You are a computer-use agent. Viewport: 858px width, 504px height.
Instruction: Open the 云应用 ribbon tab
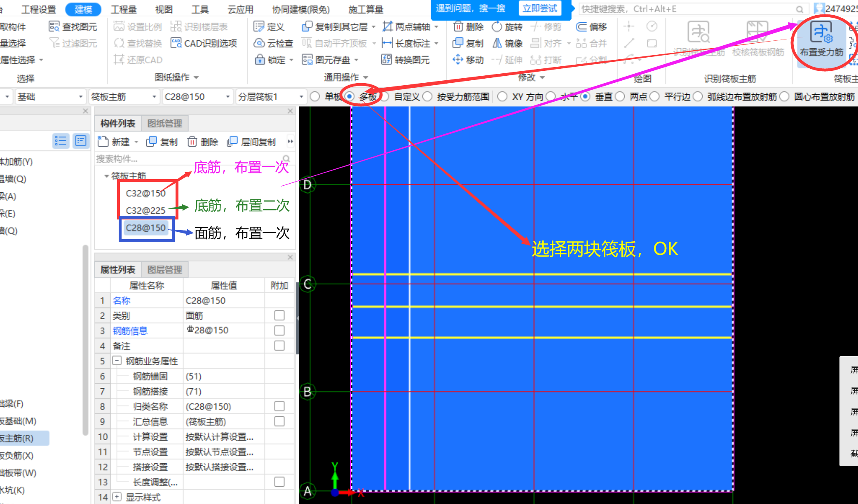click(240, 9)
